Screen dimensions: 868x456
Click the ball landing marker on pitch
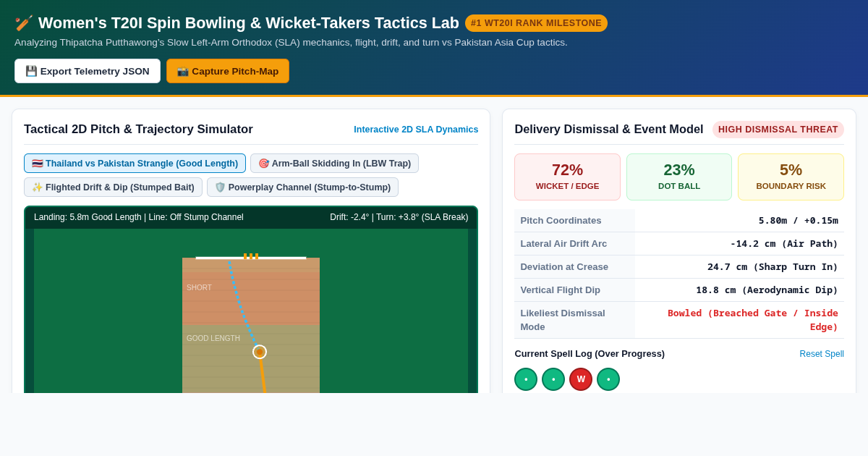coord(260,352)
